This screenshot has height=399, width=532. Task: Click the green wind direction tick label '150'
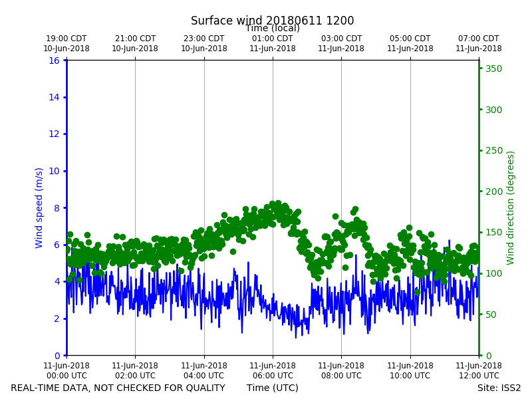[493, 232]
